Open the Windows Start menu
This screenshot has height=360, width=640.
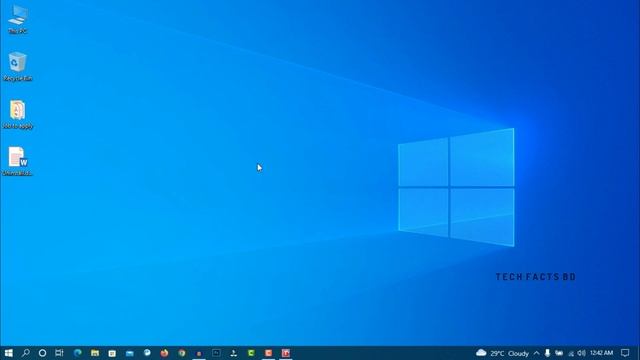8,353
